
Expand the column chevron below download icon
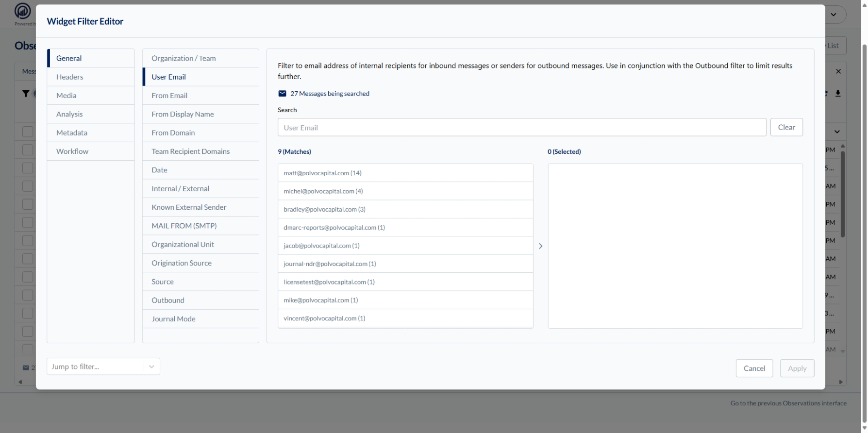click(x=837, y=132)
